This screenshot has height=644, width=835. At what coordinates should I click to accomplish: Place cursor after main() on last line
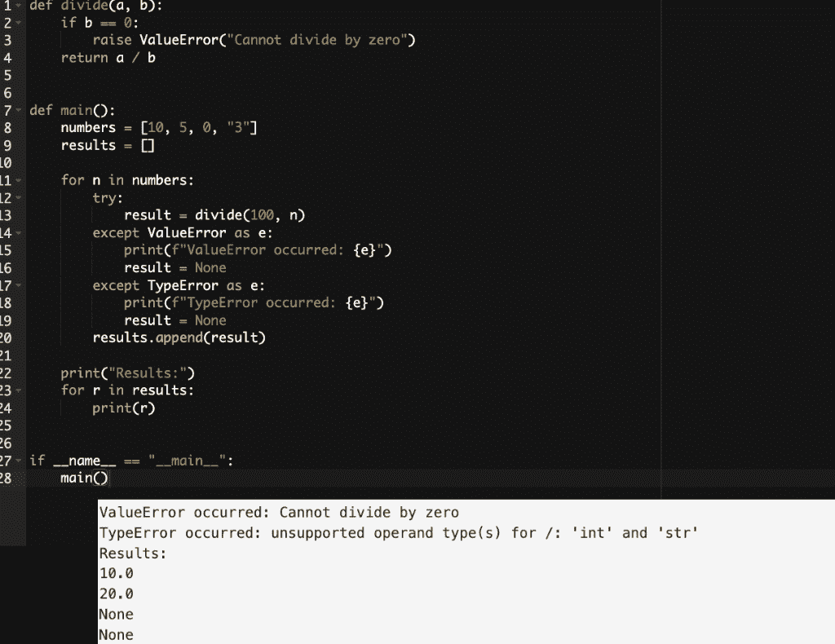[108, 478]
